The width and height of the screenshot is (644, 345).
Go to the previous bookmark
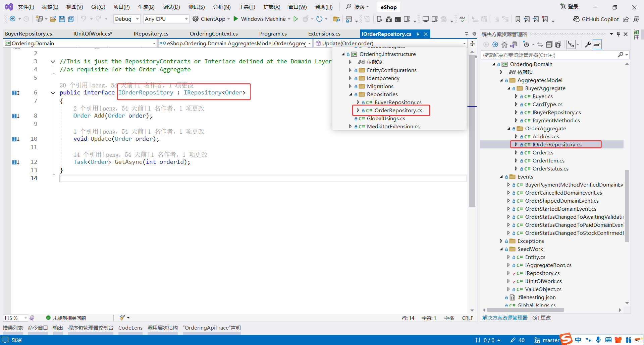527,19
